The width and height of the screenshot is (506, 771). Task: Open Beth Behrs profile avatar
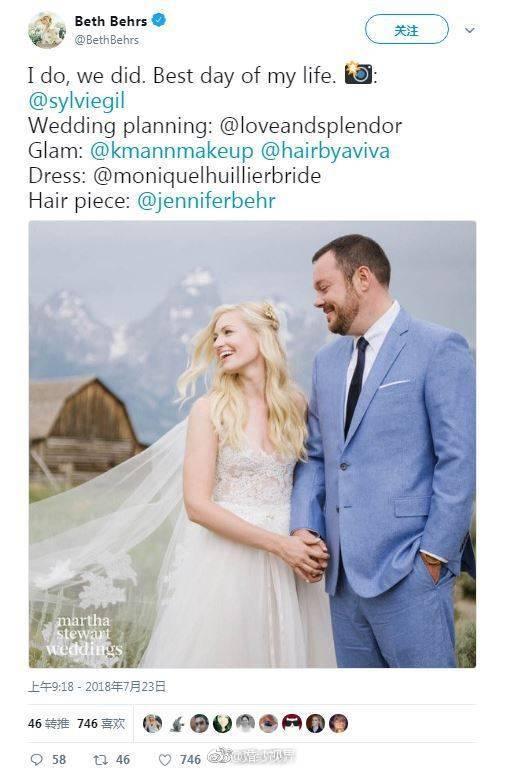[47, 30]
